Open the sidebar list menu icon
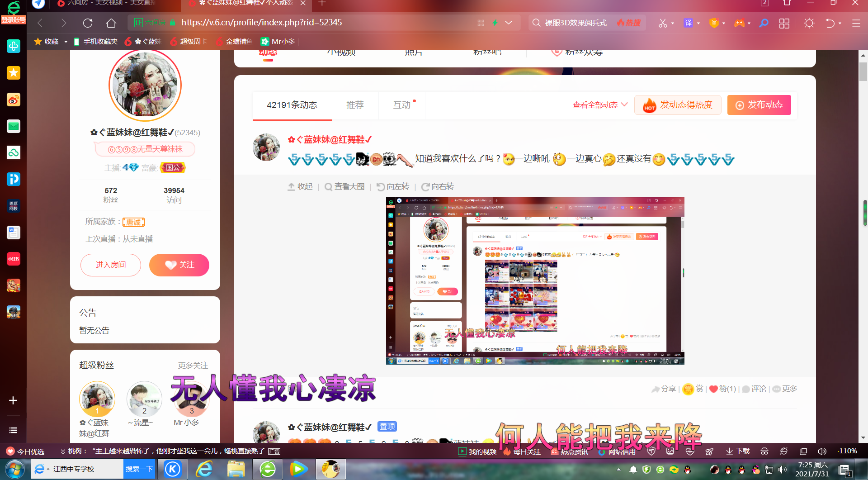Image resolution: width=868 pixels, height=480 pixels. click(x=13, y=430)
